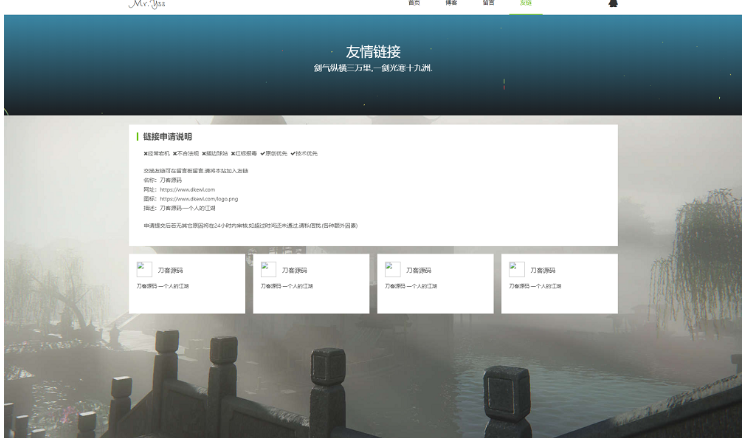Image resolution: width=744 pixels, height=438 pixels.
Task: Click the 描述: 刀客源码—一个人的江湖 line
Action: click(179, 208)
